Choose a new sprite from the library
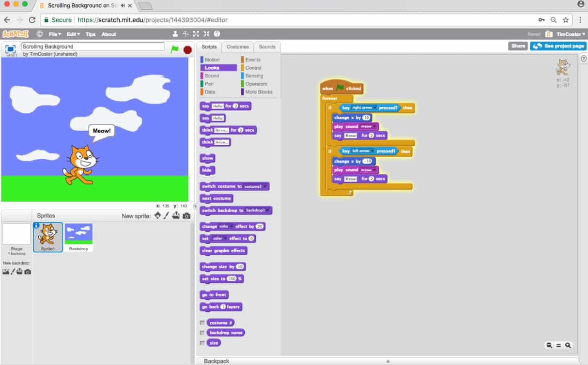 pyautogui.click(x=158, y=216)
